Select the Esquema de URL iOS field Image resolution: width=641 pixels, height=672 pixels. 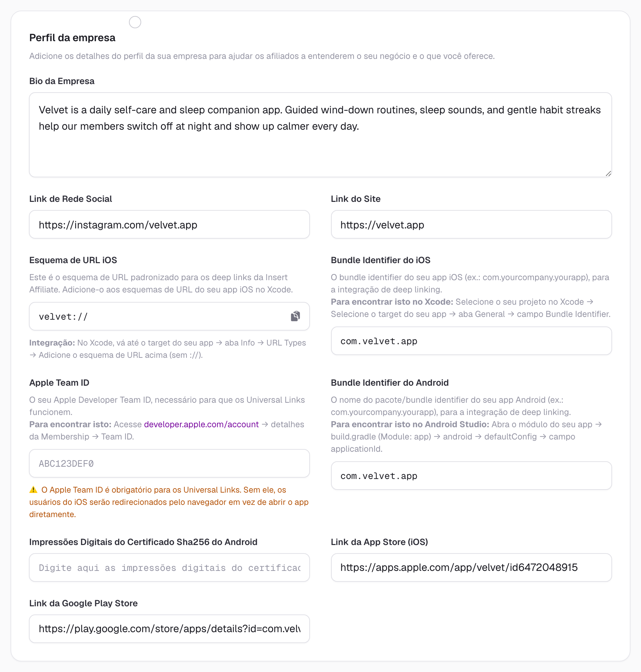pyautogui.click(x=169, y=316)
